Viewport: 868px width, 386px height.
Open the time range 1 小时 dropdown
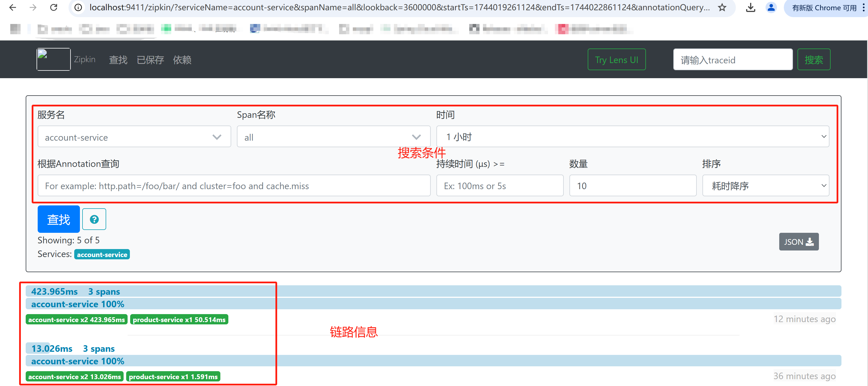632,137
